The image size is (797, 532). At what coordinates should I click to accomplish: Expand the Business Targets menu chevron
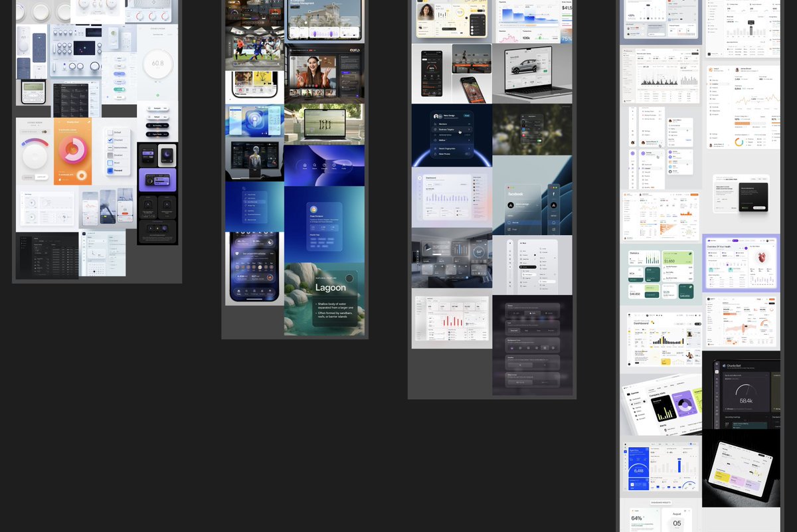[469, 130]
